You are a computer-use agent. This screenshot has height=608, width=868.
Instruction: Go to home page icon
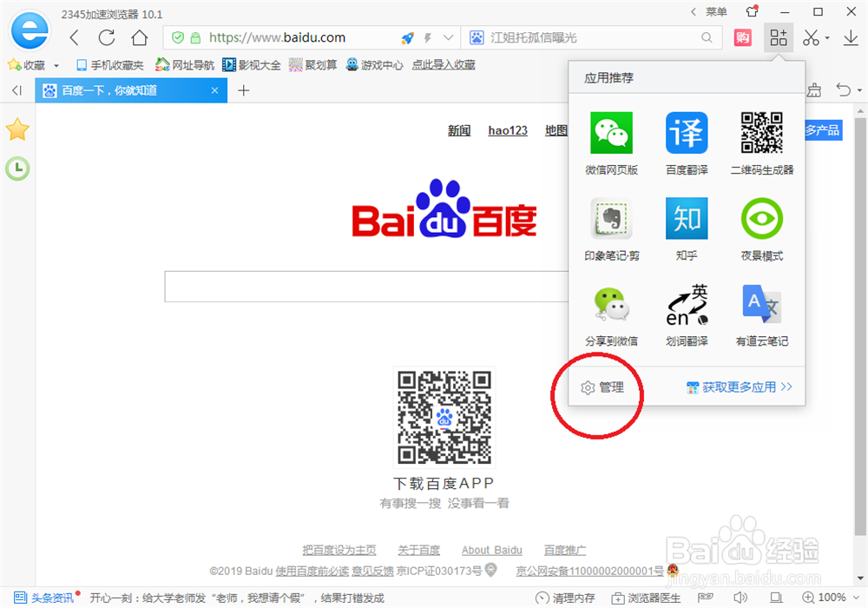[x=140, y=37]
